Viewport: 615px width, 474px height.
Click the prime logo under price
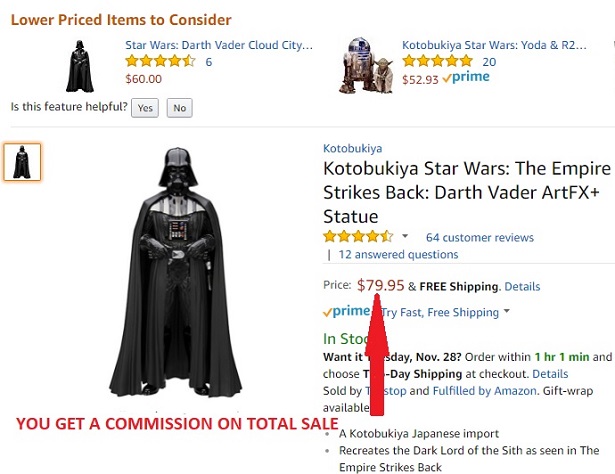pos(346,311)
